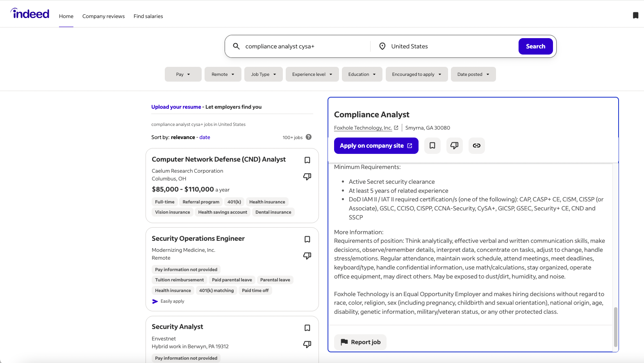Click the saved jobs bookmark icon in header
644x363 pixels.
click(635, 16)
